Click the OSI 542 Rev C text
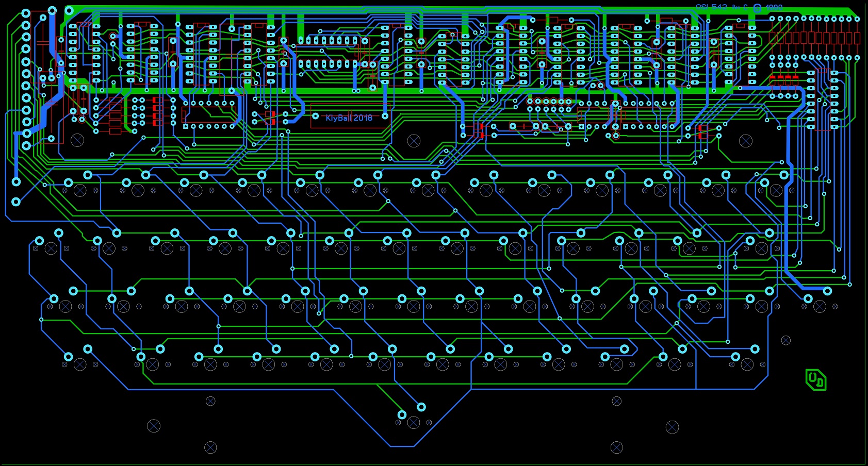868x466 pixels. [722, 7]
